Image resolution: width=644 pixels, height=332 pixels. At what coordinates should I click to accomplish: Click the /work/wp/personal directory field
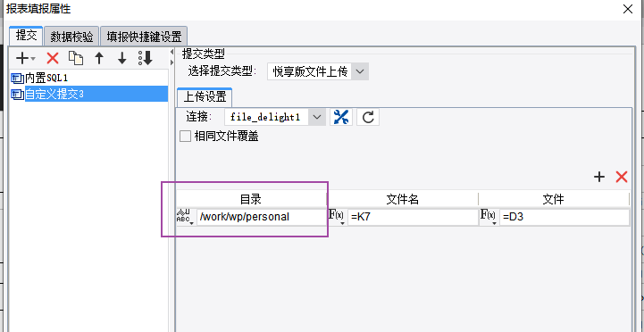coord(261,217)
